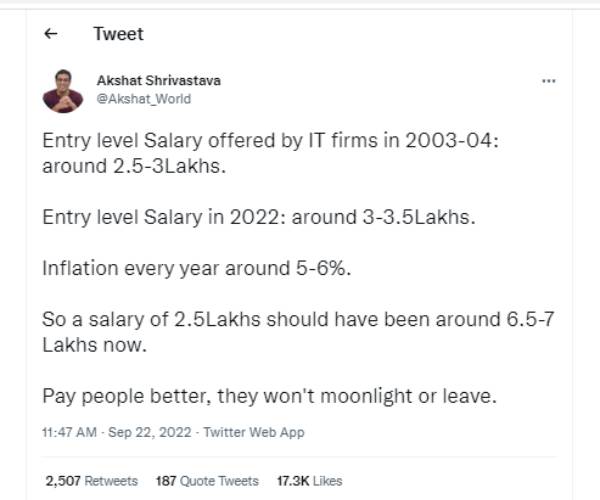Click the 'around 2.5-3Lakhs.' text line
This screenshot has width=600, height=500.
[135, 166]
